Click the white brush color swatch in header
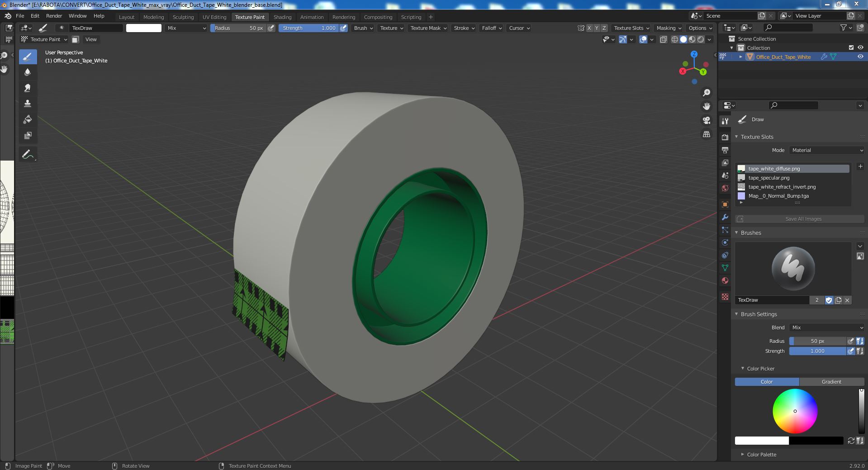 (x=143, y=28)
